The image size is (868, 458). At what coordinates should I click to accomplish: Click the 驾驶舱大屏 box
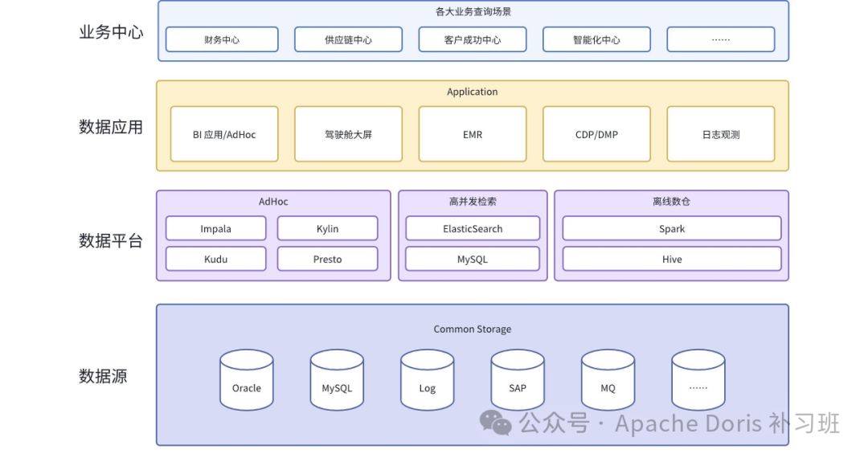point(348,134)
